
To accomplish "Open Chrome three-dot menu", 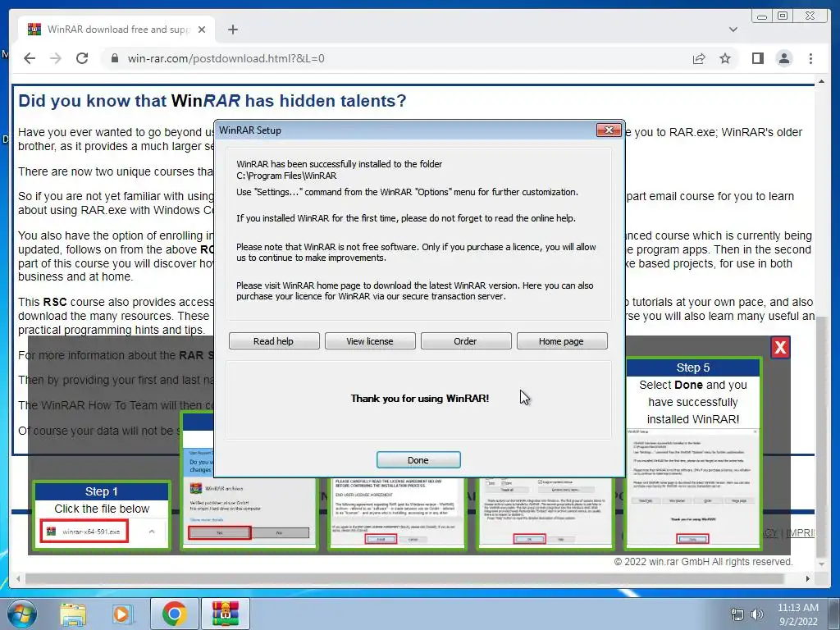I will [x=810, y=58].
